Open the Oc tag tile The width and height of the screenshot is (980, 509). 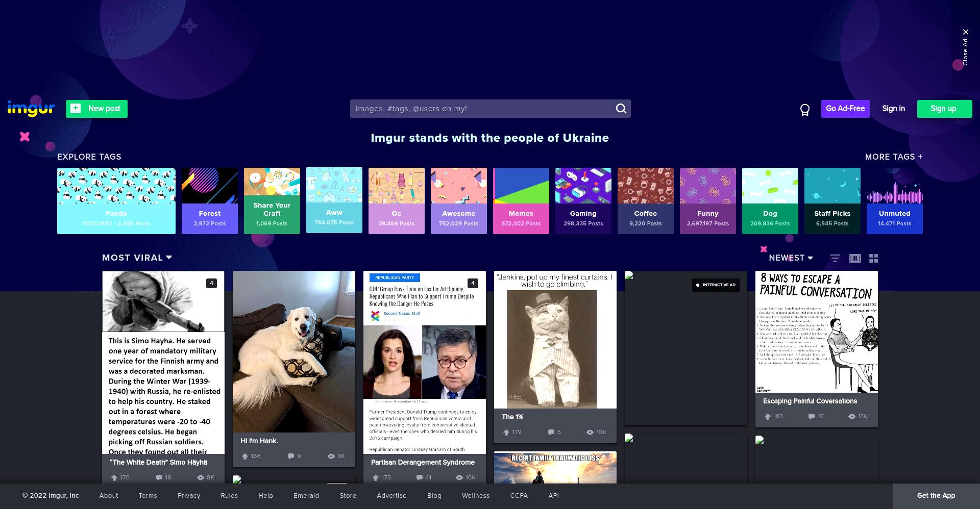pos(397,201)
